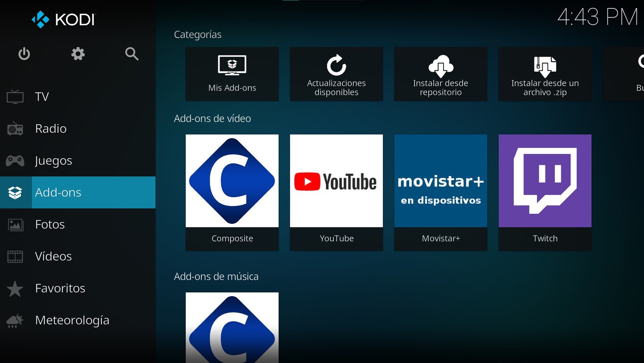
Task: Click the Radio icon in the sidebar
Action: point(16,128)
